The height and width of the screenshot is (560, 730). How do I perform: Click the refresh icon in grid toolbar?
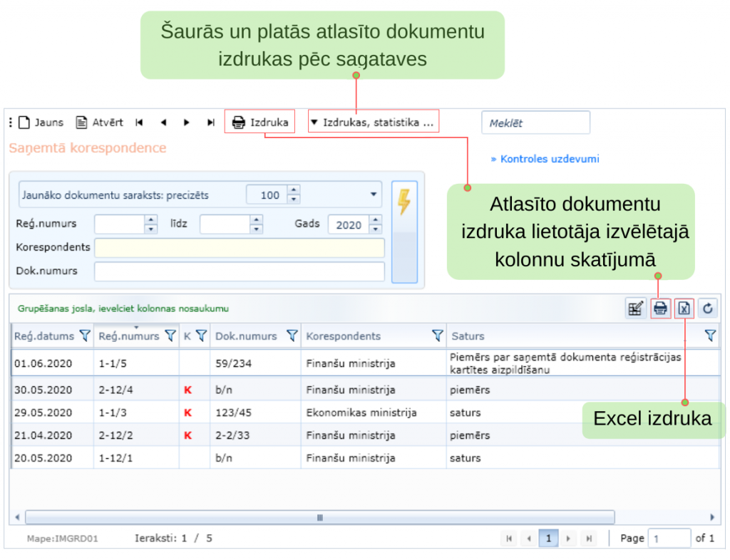[707, 308]
